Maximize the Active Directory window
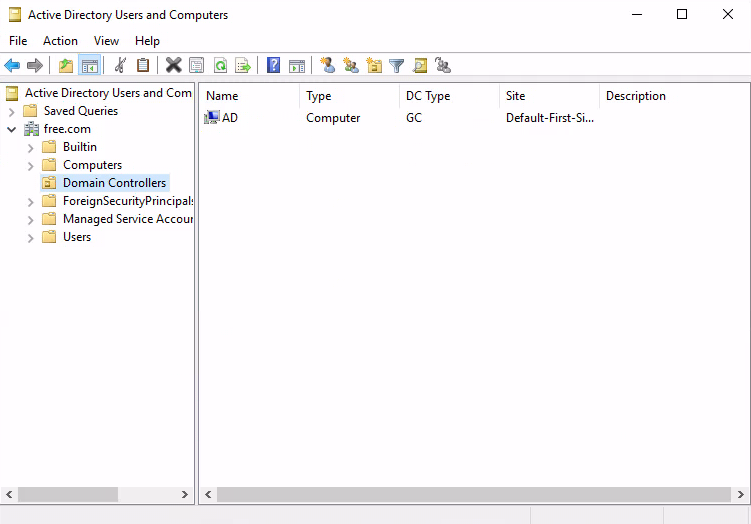 pos(682,14)
